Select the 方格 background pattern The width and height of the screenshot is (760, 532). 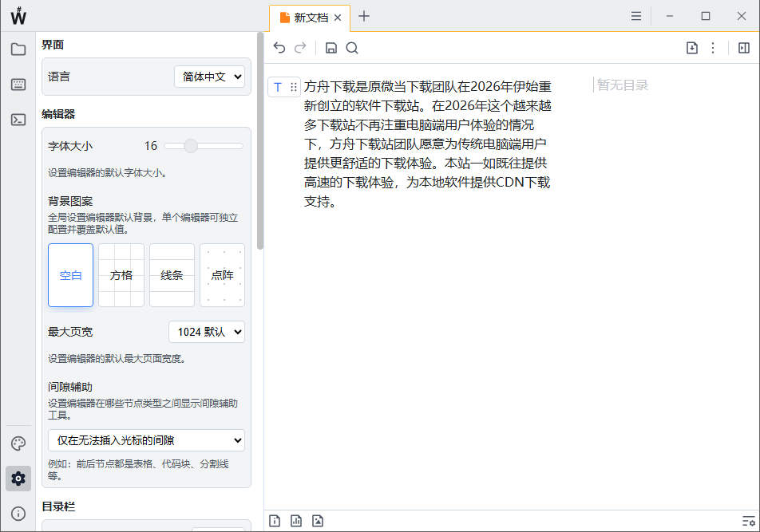coord(121,275)
